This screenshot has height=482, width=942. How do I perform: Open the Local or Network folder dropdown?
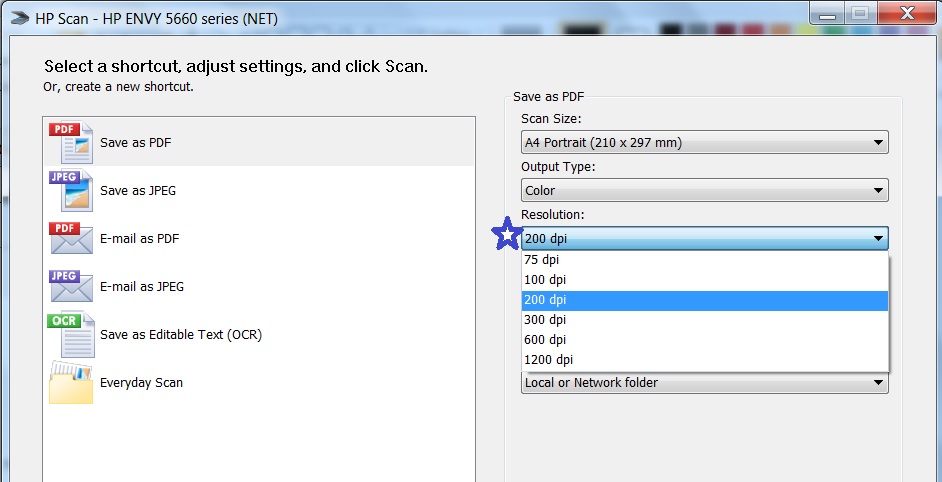click(704, 382)
